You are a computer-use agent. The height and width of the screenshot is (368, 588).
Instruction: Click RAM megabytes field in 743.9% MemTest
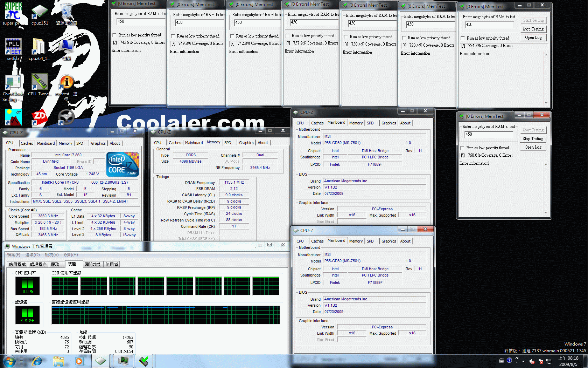point(141,21)
